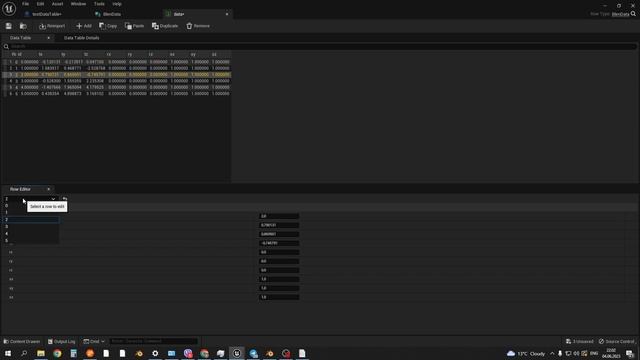Edit the rx value field in Row Editor

[279, 252]
